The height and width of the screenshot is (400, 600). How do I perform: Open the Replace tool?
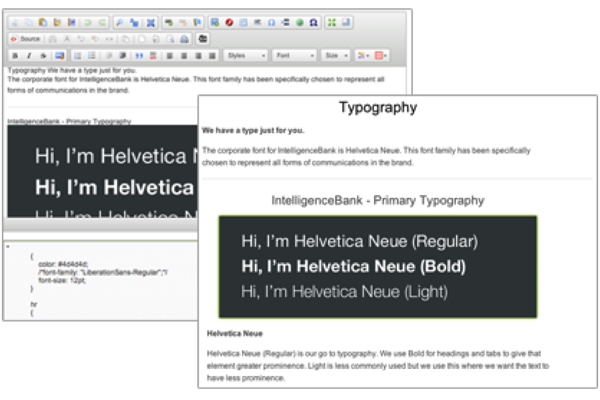pyautogui.click(x=134, y=23)
